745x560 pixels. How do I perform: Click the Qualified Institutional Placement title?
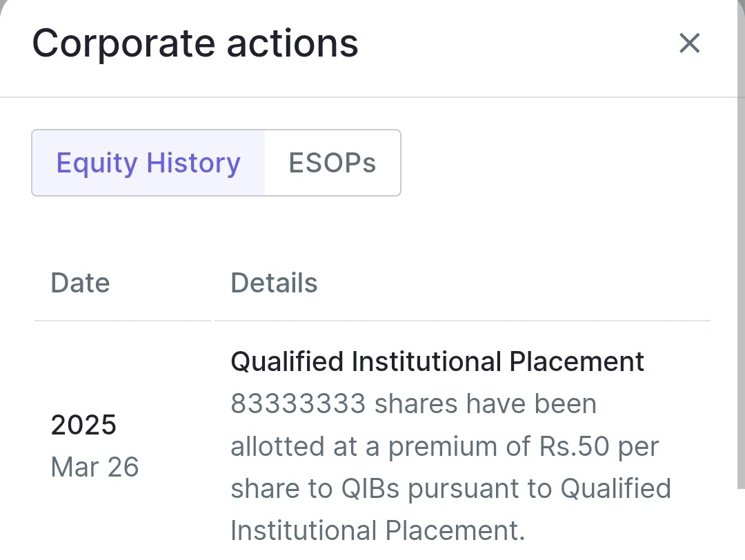pos(437,361)
